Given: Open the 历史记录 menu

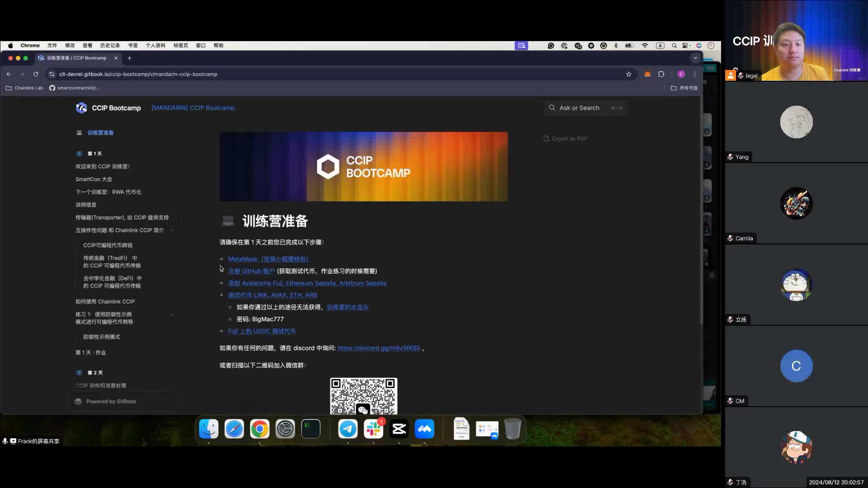Looking at the screenshot, I should pos(110,46).
